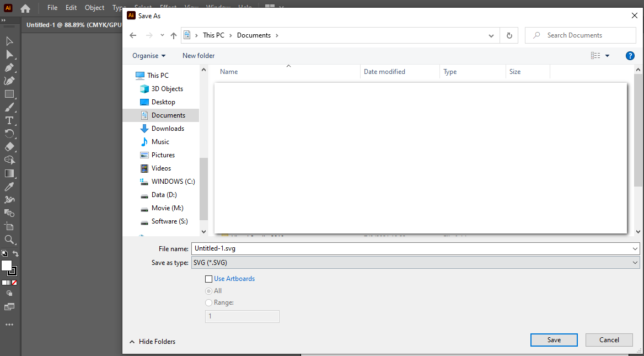This screenshot has width=644, height=356.
Task: Select the Shape Builder tool
Action: [x=9, y=160]
